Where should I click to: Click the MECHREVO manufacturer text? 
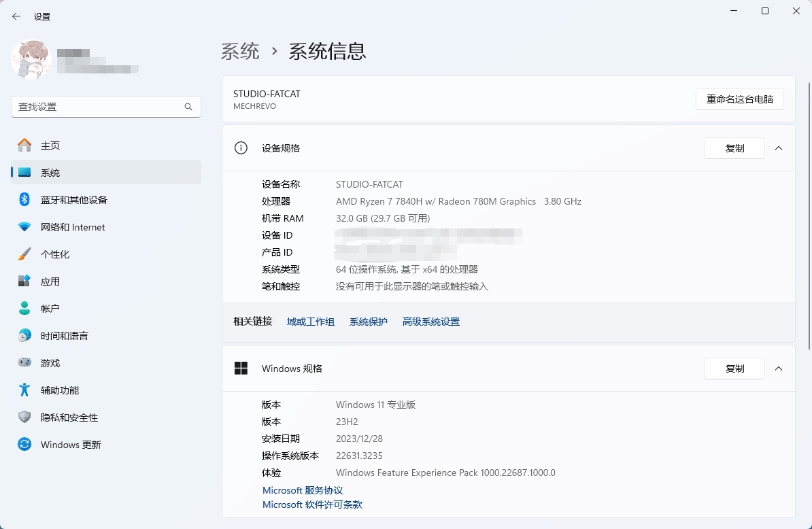(254, 106)
